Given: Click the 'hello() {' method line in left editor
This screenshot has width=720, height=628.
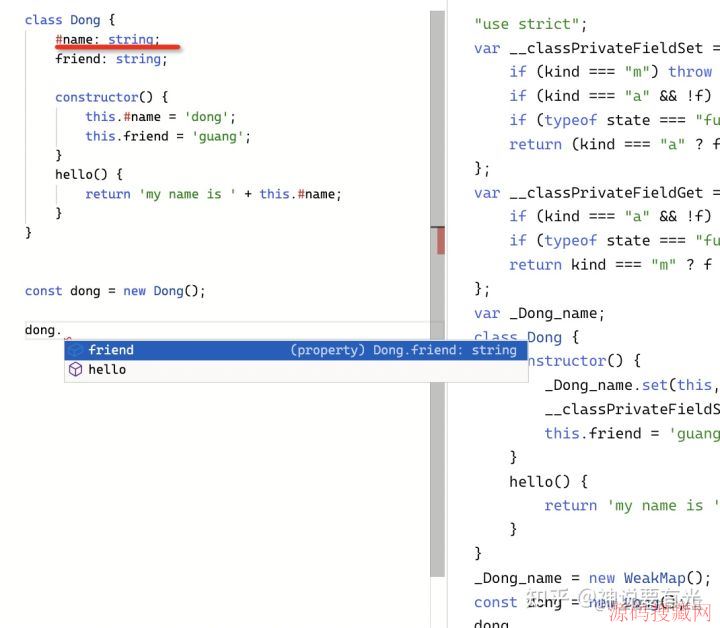Looking at the screenshot, I should tap(89, 174).
